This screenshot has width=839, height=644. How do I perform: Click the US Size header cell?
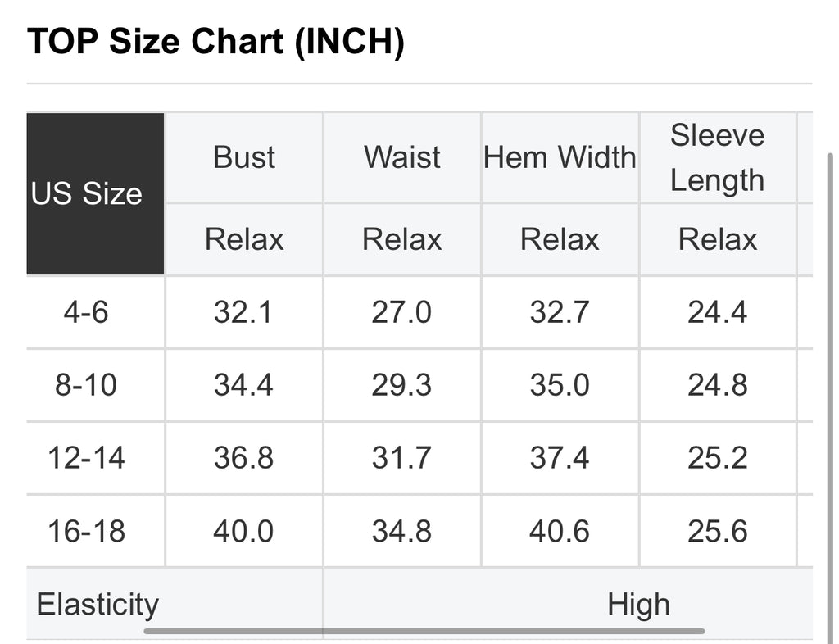(x=87, y=193)
